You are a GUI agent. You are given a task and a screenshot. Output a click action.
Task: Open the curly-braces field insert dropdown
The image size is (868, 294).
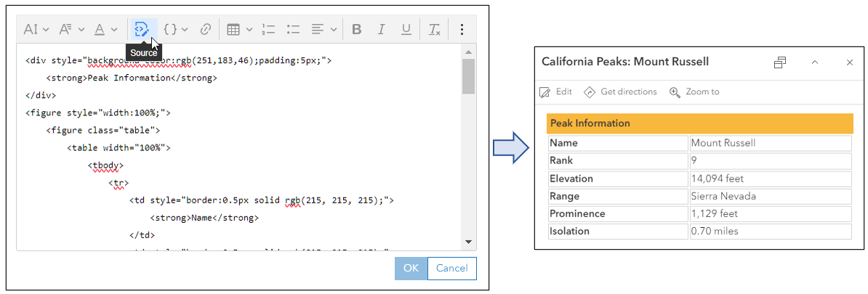(x=174, y=30)
